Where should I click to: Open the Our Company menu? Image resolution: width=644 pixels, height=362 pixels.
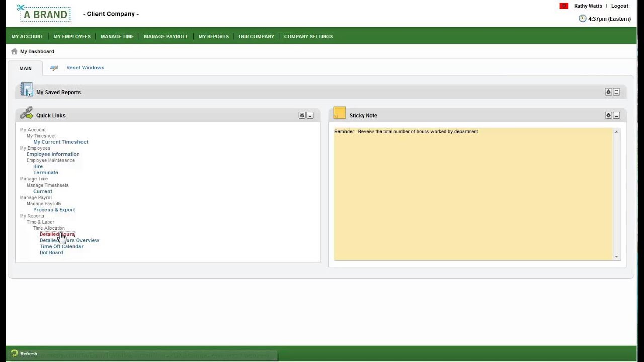click(x=256, y=36)
